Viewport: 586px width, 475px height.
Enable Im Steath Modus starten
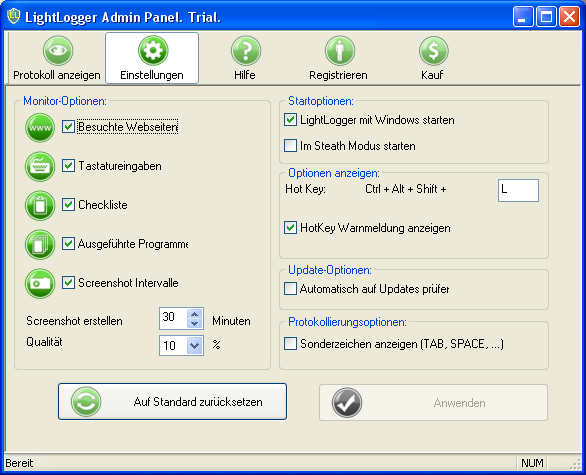click(290, 145)
